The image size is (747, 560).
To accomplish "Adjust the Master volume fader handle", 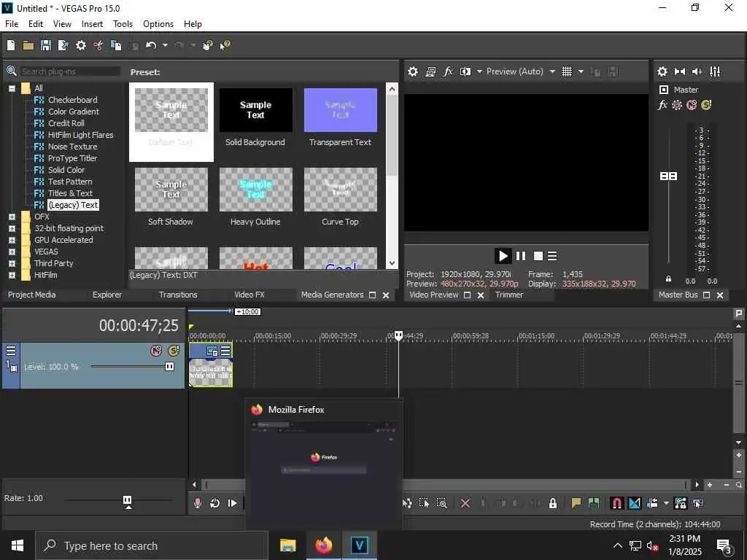I will [668, 176].
